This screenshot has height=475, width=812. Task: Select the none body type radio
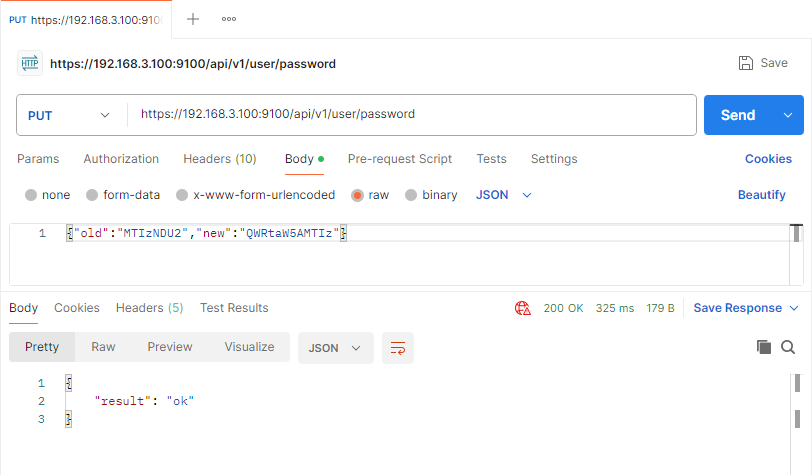[31, 195]
